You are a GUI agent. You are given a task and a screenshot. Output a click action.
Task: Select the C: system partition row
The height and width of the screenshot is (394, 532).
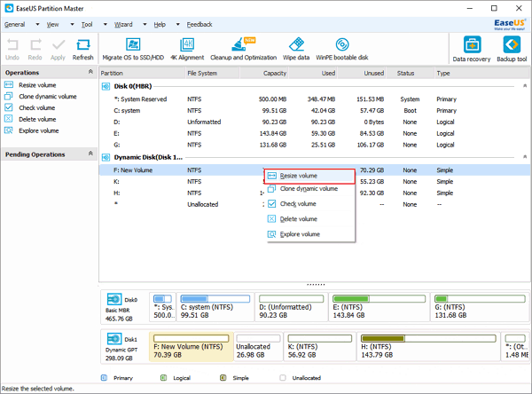[x=314, y=110]
